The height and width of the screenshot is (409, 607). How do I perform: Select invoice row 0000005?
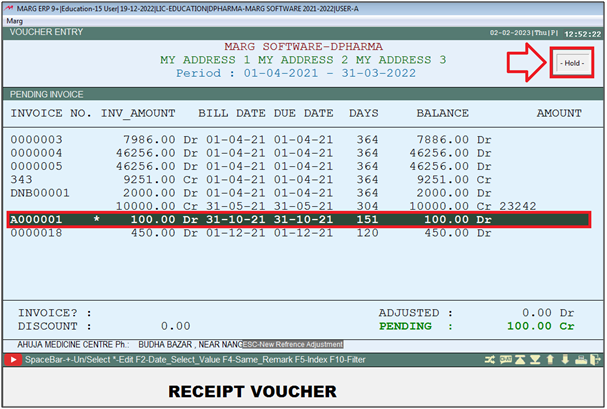pos(297,166)
